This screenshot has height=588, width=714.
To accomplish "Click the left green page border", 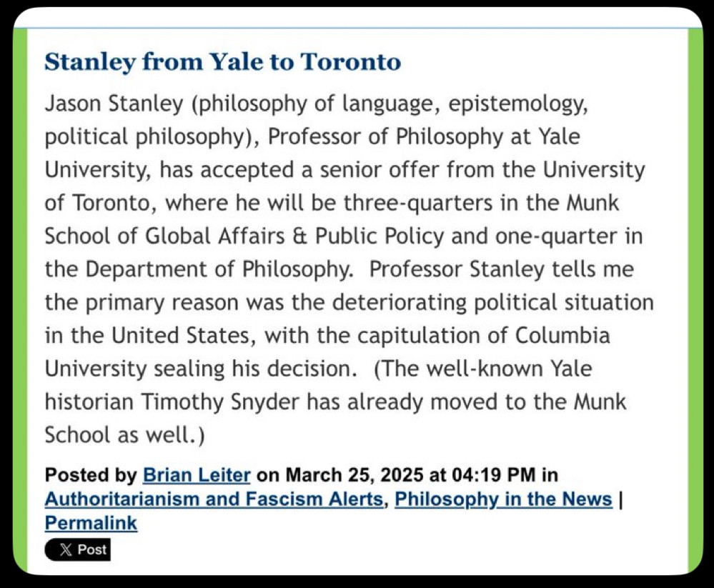I will (x=20, y=300).
